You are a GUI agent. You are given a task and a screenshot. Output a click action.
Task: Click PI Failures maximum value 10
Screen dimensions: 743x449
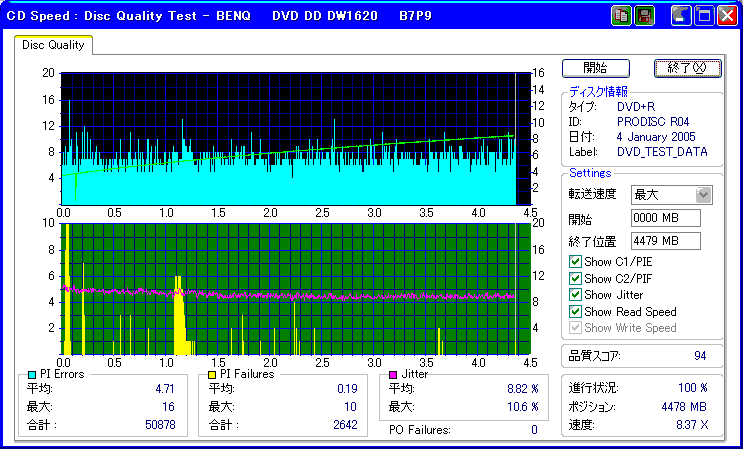click(350, 407)
